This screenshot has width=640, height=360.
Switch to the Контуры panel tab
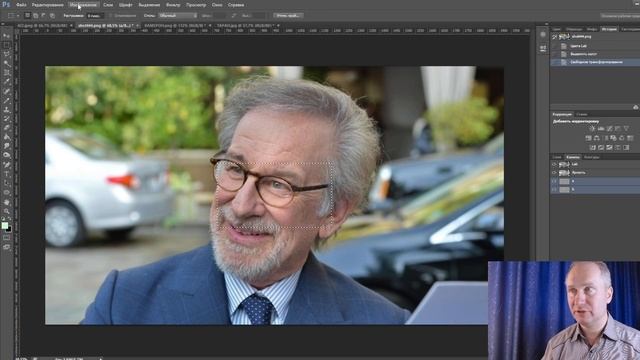tap(591, 157)
